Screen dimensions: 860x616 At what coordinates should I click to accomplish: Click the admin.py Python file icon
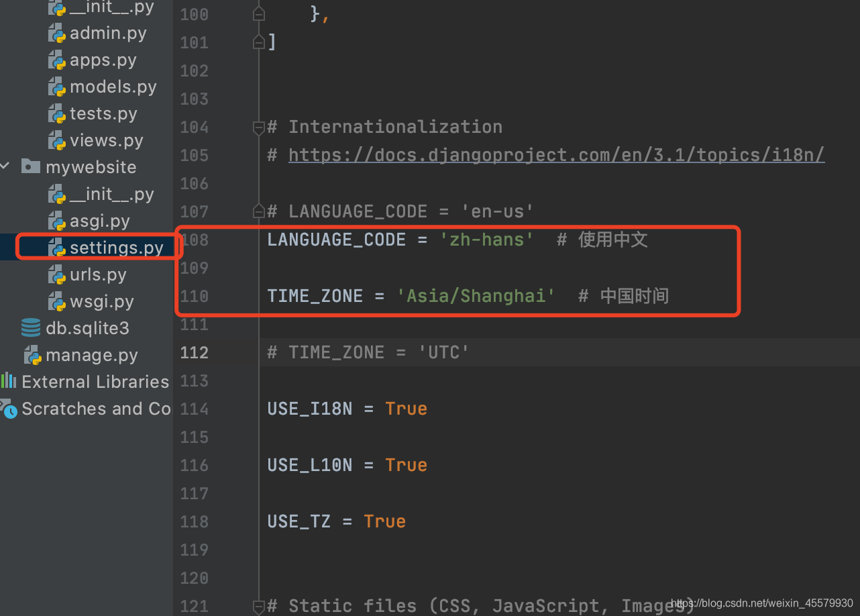(x=56, y=34)
